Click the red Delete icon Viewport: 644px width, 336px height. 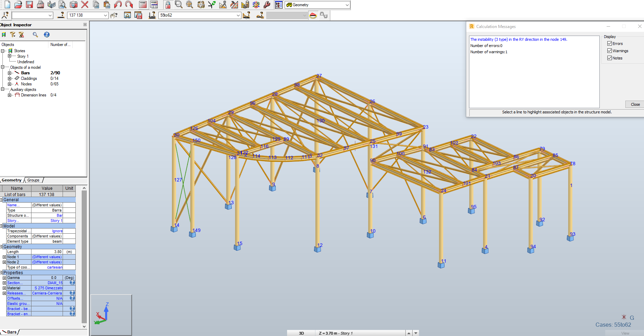[84, 4]
